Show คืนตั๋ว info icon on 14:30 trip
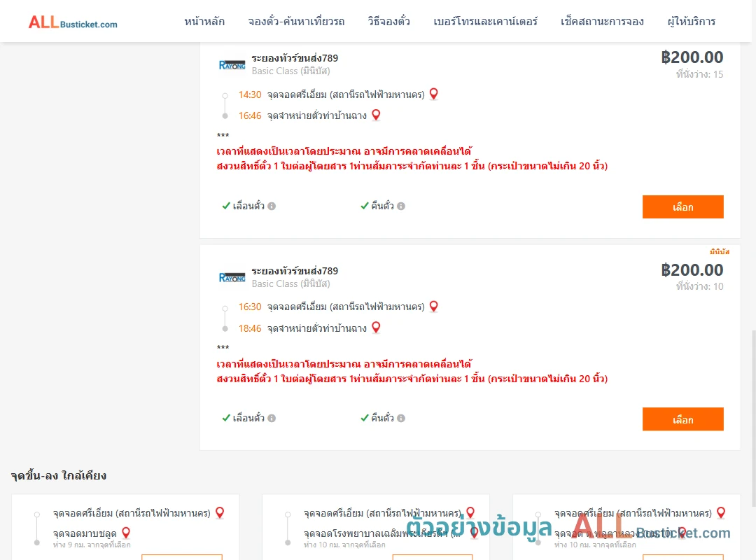Image resolution: width=756 pixels, height=560 pixels. click(401, 206)
